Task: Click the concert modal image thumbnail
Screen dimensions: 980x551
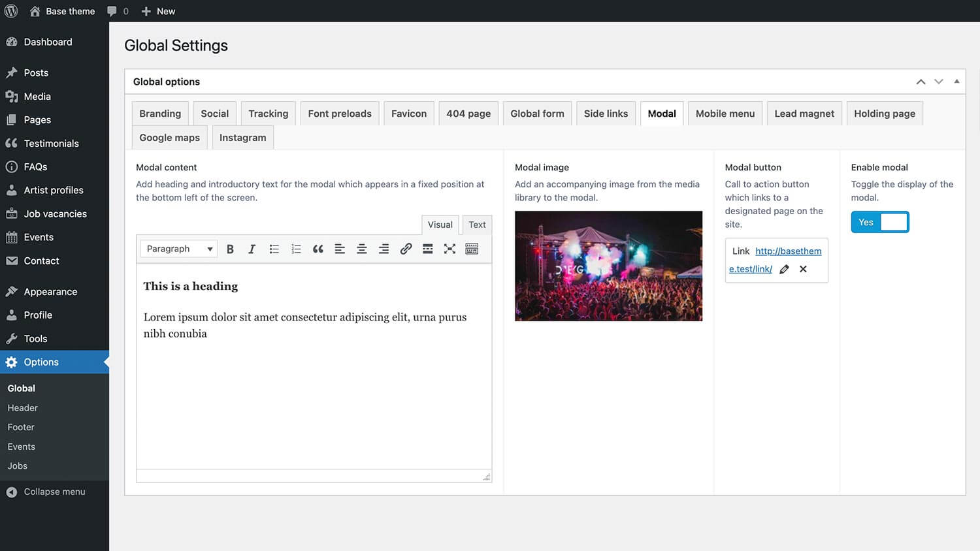Action: pos(608,266)
